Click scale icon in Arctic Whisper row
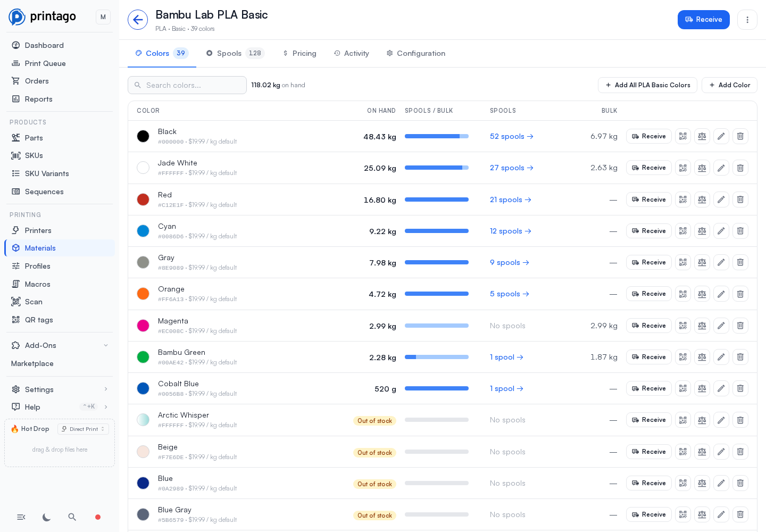 (x=702, y=420)
